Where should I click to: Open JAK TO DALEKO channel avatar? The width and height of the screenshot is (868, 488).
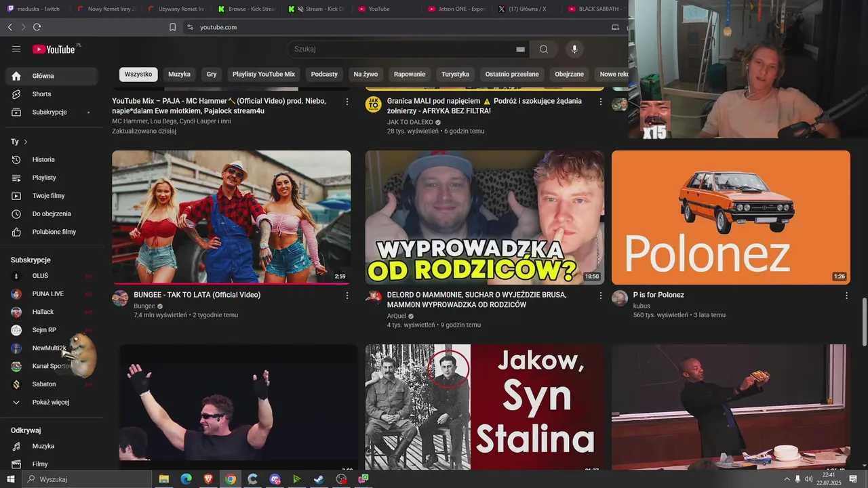[x=374, y=104]
